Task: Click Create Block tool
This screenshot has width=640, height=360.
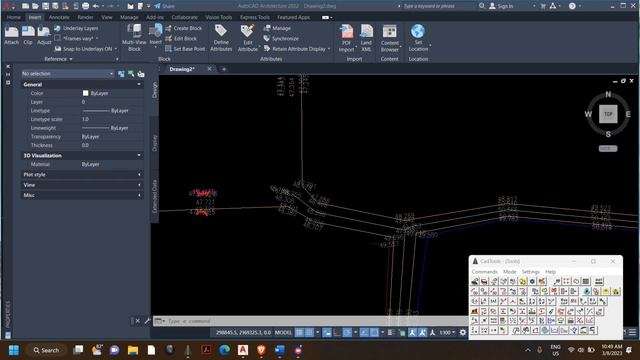Action: click(183, 28)
